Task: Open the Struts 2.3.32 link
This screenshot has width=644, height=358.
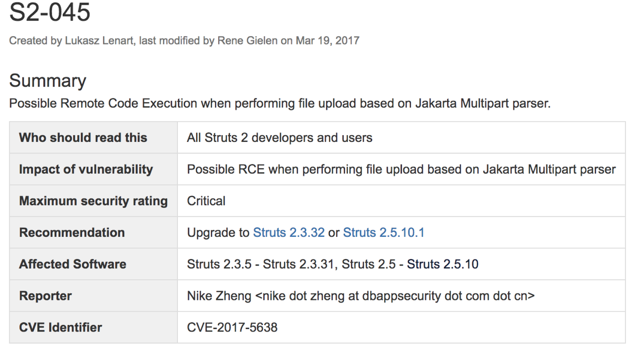Action: click(289, 232)
